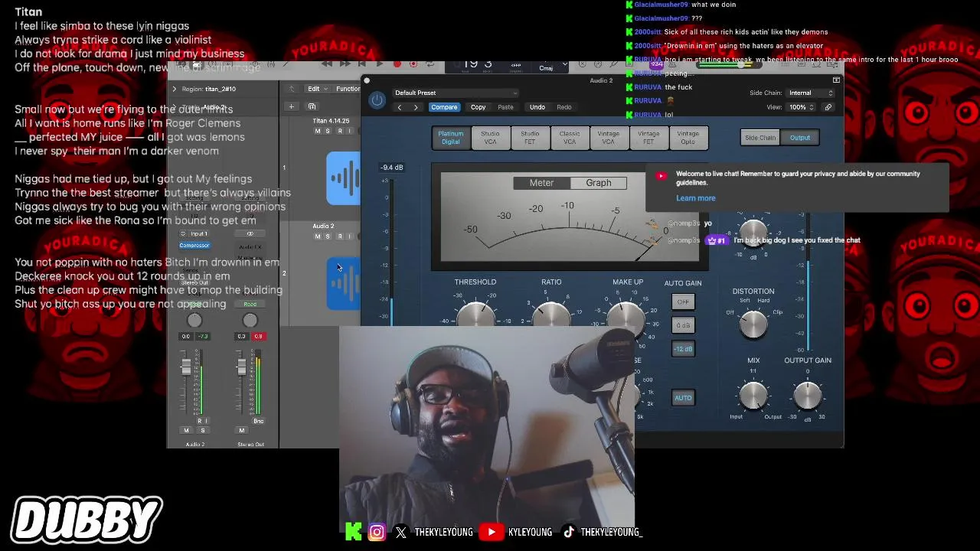Image resolution: width=980 pixels, height=551 pixels.
Task: Toggle the AUTO release button
Action: 683,398
